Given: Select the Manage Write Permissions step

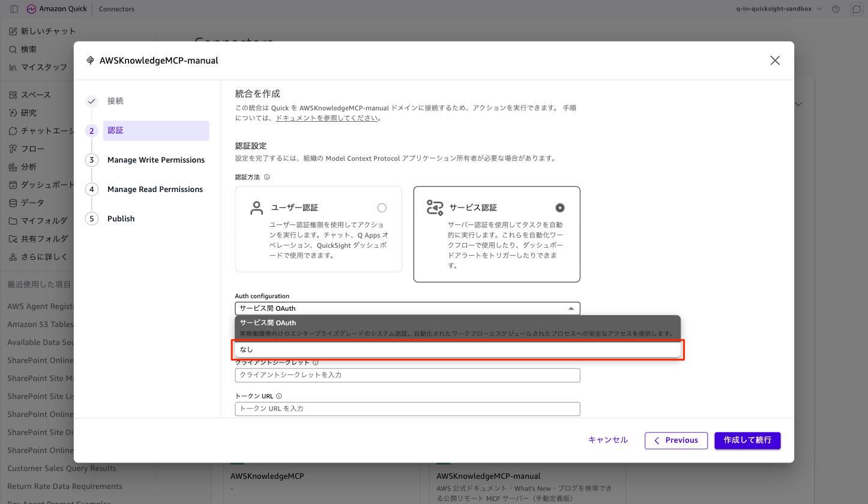Looking at the screenshot, I should pos(156,160).
